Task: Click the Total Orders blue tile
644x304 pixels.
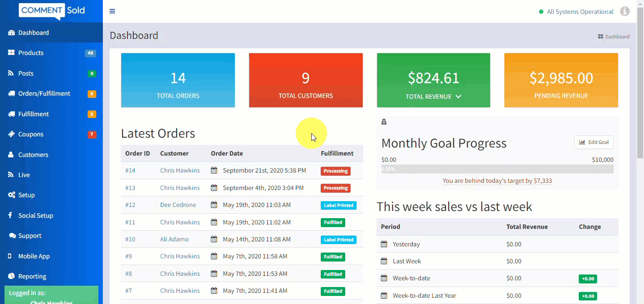Action: [178, 80]
